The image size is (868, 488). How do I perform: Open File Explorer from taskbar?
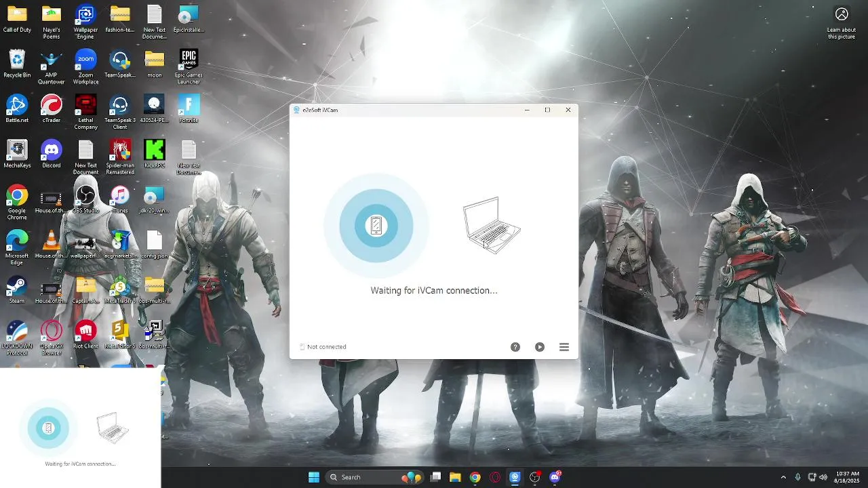click(455, 477)
